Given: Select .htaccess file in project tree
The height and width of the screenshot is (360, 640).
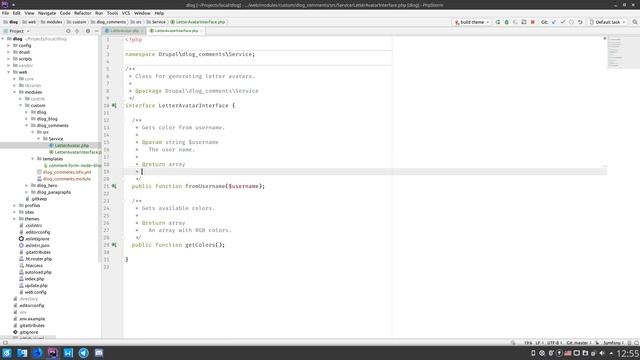Looking at the screenshot, I should 33,266.
